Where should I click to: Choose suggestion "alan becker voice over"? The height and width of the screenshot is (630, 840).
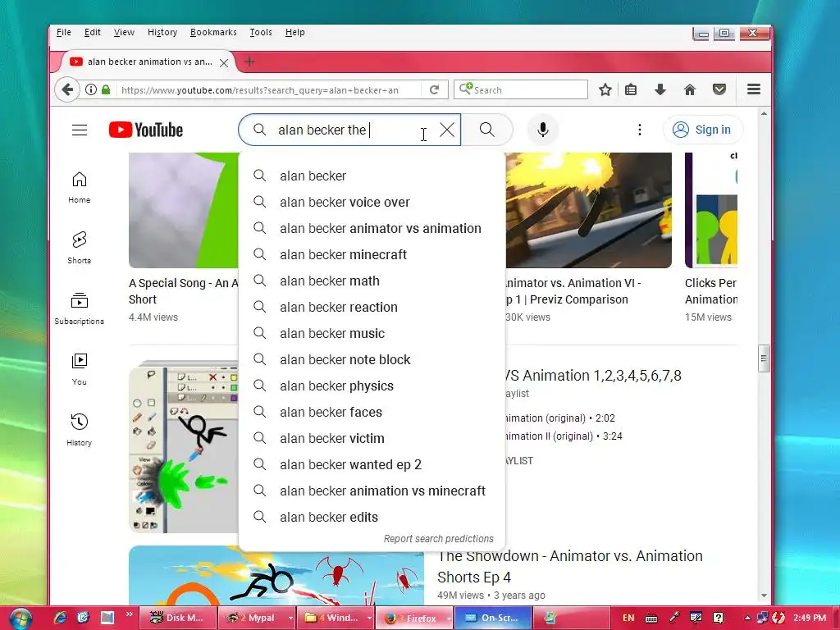pos(372,202)
